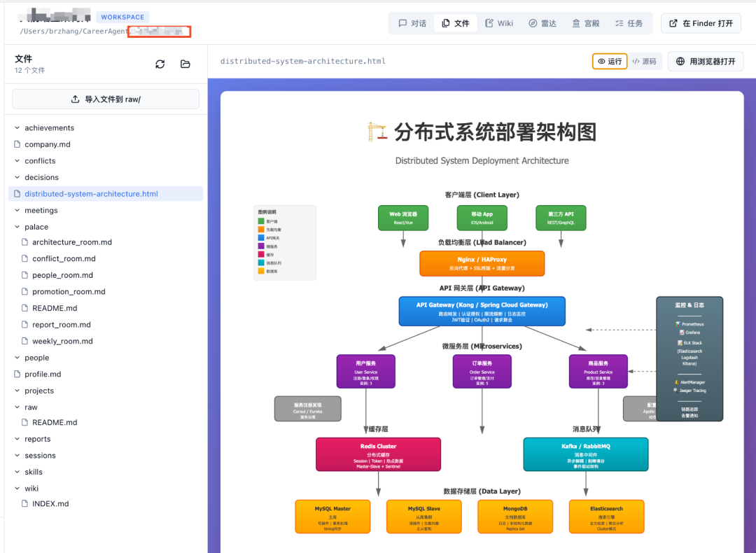Viewport: 756px width, 553px height.
Task: Switch to the 任务 tab
Action: point(629,23)
